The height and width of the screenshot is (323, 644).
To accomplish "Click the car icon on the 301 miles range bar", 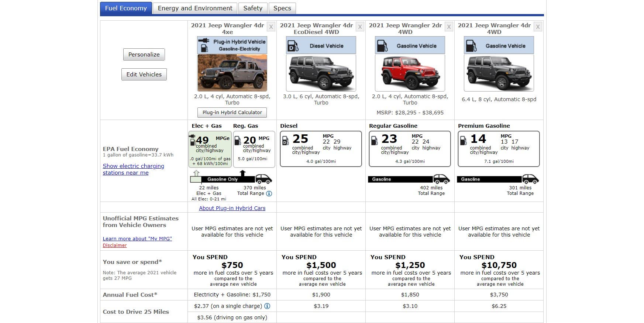I will click(x=530, y=179).
